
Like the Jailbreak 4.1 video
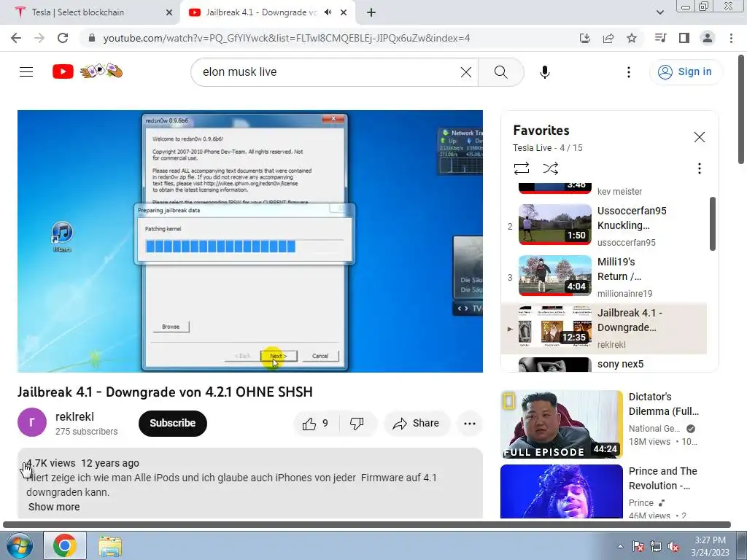(x=315, y=424)
